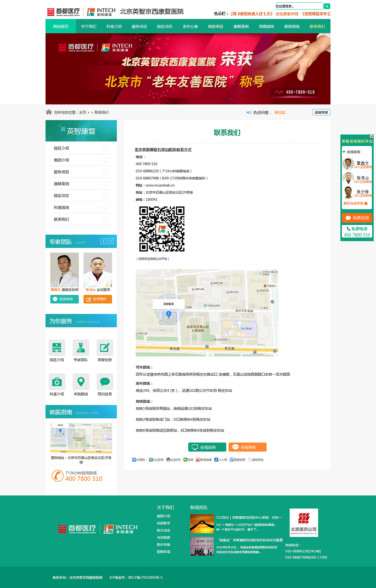Click the 咨询专家 button

coord(321,112)
